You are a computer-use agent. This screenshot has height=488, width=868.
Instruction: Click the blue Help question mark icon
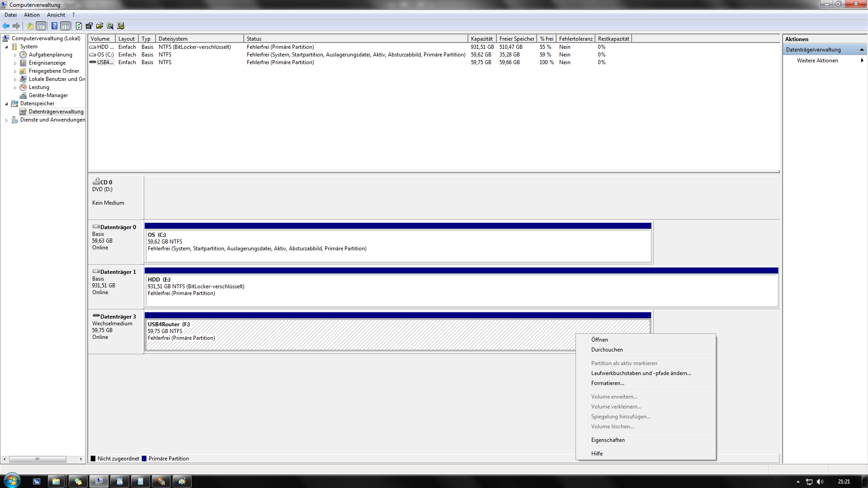click(x=54, y=26)
